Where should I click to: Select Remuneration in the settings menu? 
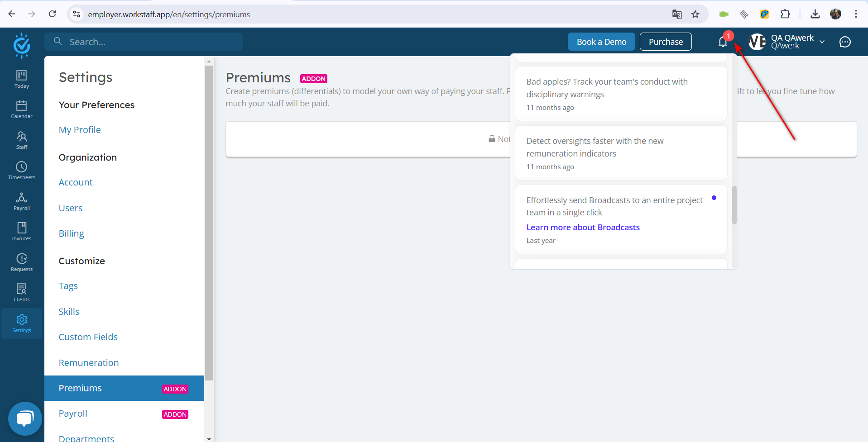[89, 363]
